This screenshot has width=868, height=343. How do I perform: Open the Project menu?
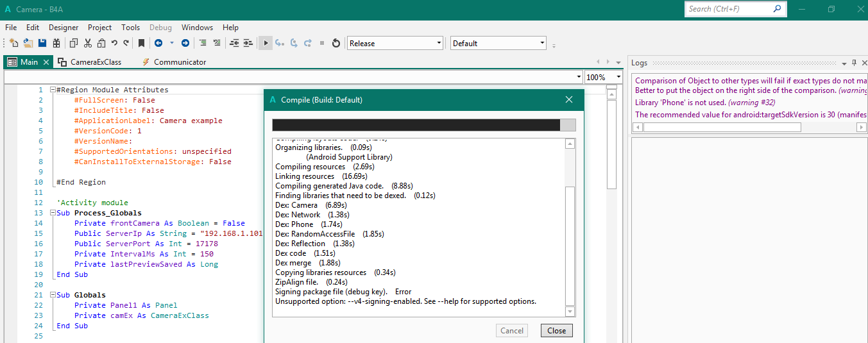coord(99,28)
